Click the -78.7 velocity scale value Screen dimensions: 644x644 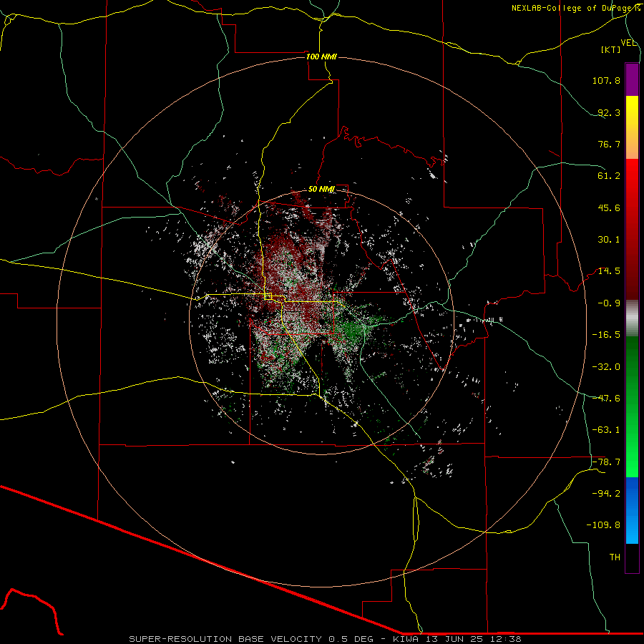[x=606, y=462]
